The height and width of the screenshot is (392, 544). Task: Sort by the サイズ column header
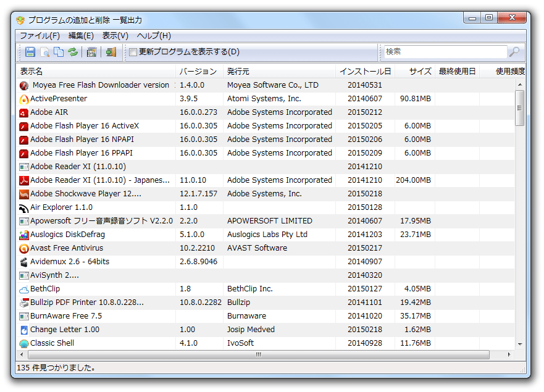415,72
